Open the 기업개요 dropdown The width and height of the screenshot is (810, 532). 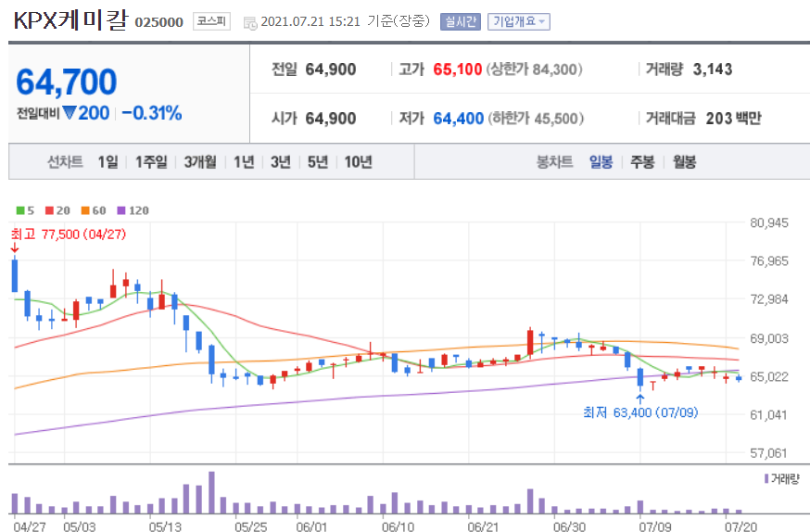pyautogui.click(x=519, y=21)
